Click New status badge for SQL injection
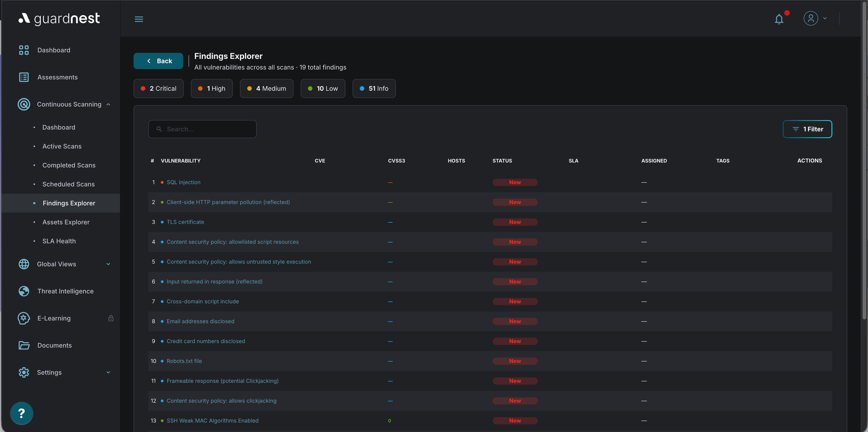868x432 pixels. [x=515, y=183]
